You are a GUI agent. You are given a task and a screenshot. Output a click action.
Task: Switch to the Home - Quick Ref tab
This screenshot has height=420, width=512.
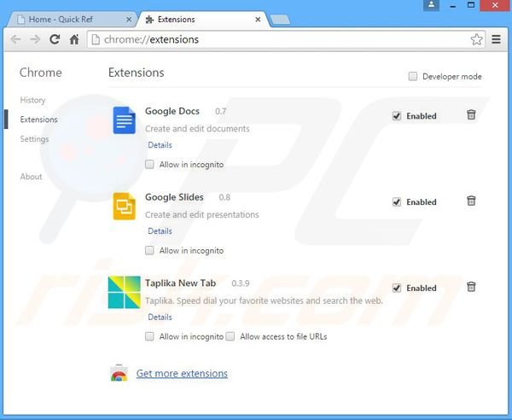point(71,20)
